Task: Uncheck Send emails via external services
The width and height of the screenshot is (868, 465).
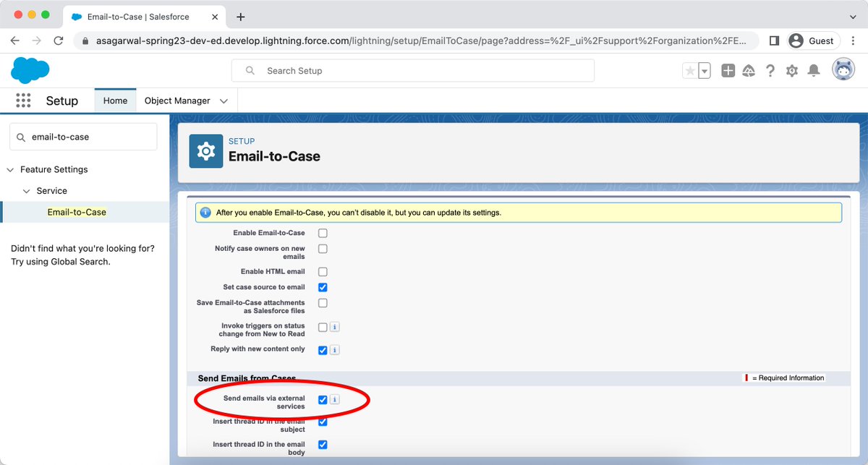Action: coord(323,399)
